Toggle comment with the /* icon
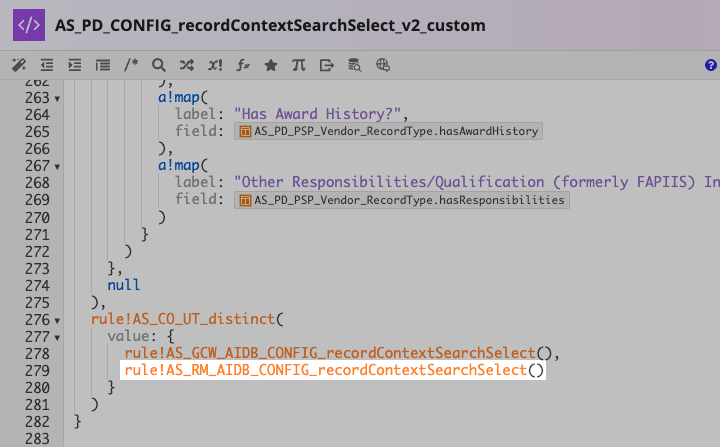Viewport: 720px width, 447px height. point(131,65)
